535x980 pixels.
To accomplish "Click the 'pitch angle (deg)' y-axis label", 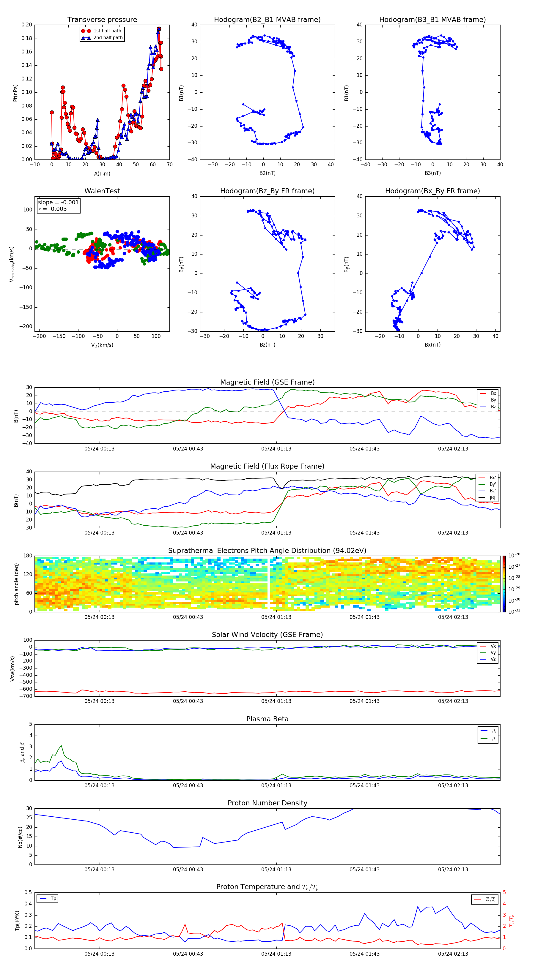I will click(16, 584).
